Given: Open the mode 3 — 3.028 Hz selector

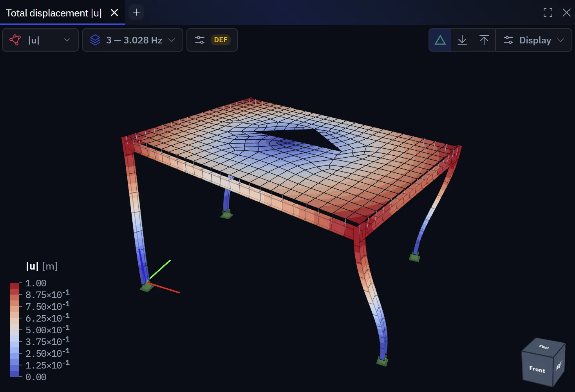Looking at the screenshot, I should pyautogui.click(x=132, y=40).
